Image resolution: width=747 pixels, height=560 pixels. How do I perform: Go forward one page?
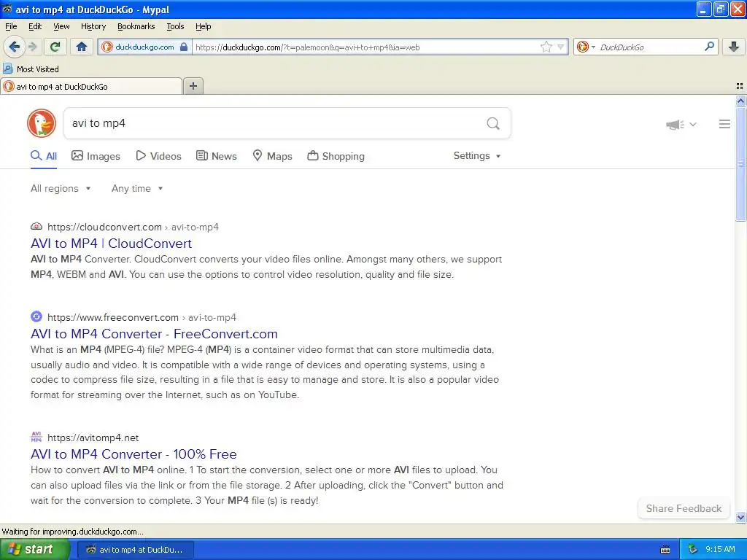pos(32,47)
